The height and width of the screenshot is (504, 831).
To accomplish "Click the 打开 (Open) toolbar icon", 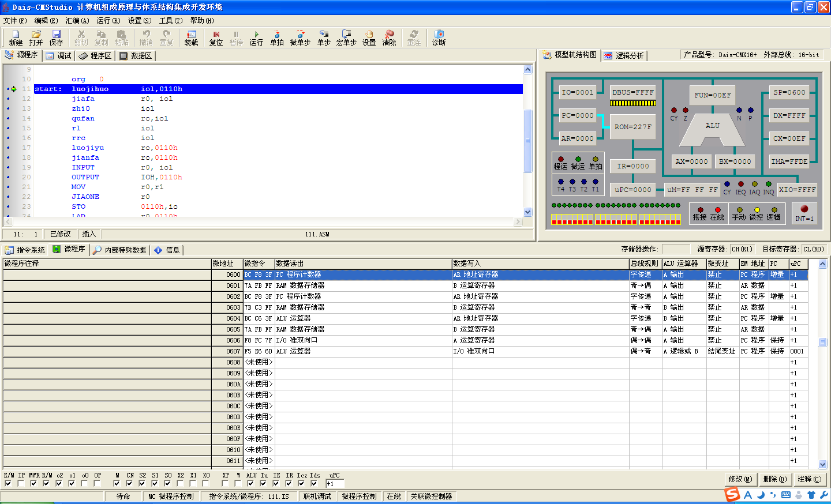I will pyautogui.click(x=36, y=38).
